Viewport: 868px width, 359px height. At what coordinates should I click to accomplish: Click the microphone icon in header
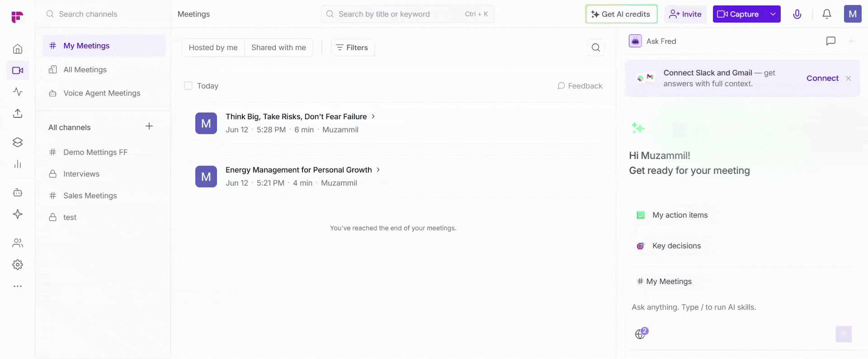797,14
